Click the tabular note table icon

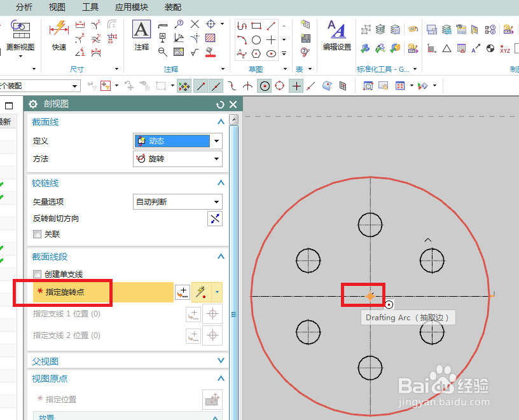(x=305, y=38)
